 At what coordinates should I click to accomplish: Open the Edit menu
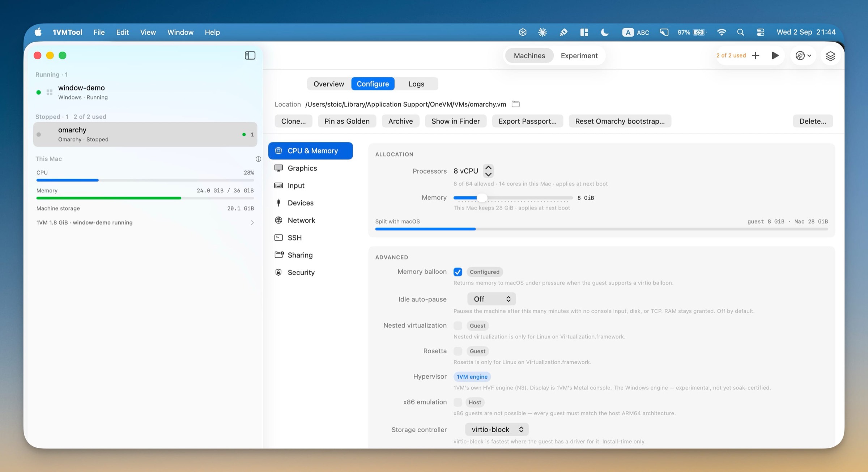(x=122, y=32)
